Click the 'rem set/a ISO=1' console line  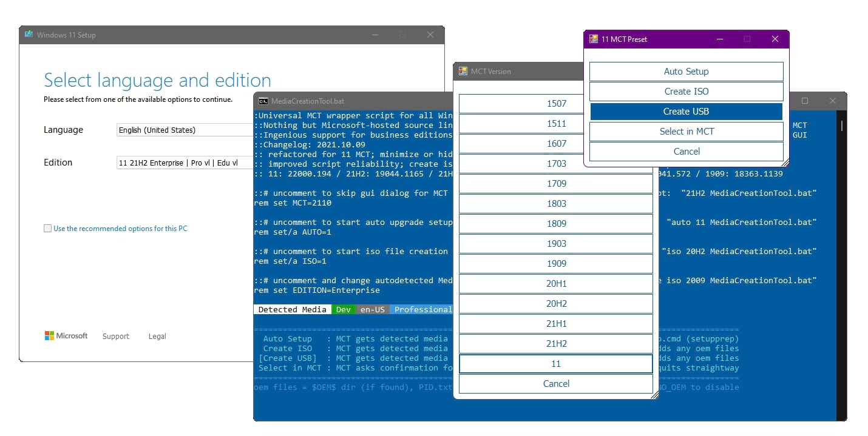290,261
